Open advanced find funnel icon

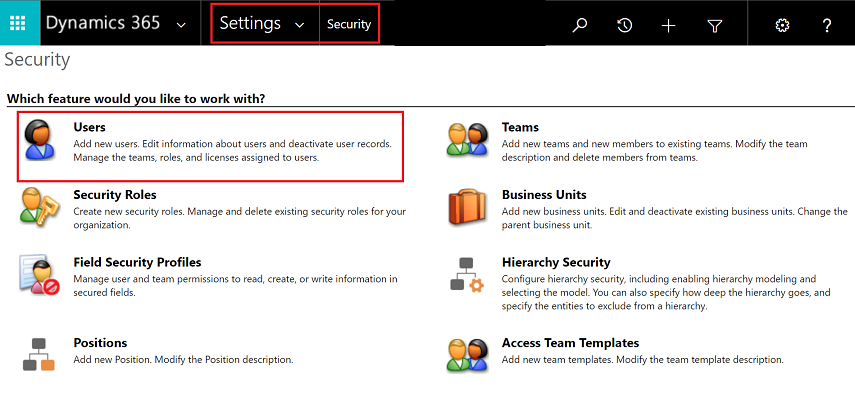[714, 25]
